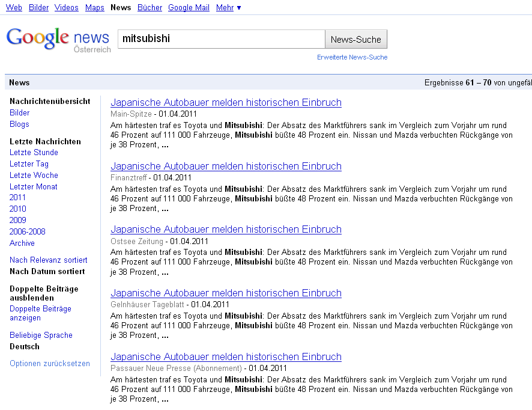
Task: Show duplicates via Doppelte Beiträge anzeigen
Action: click(40, 313)
